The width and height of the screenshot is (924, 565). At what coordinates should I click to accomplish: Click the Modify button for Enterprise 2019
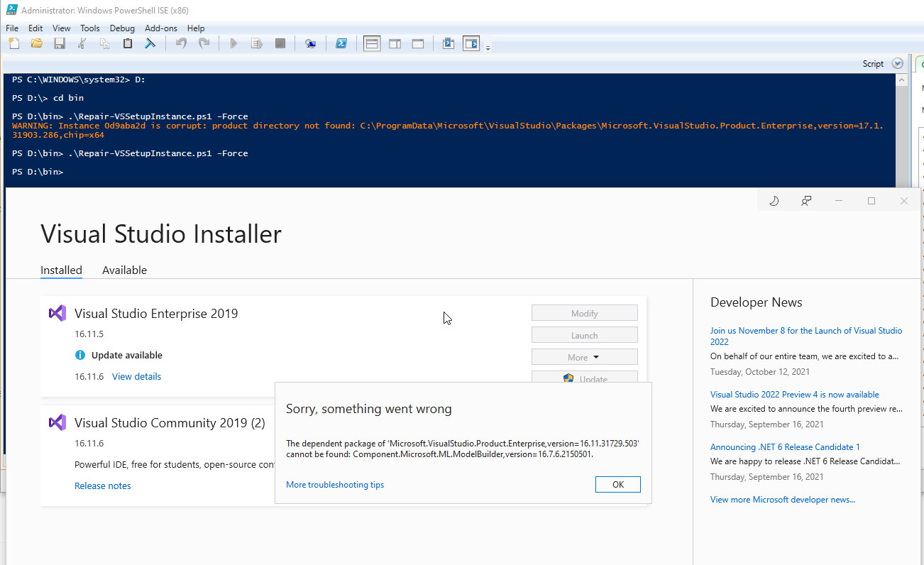(585, 313)
